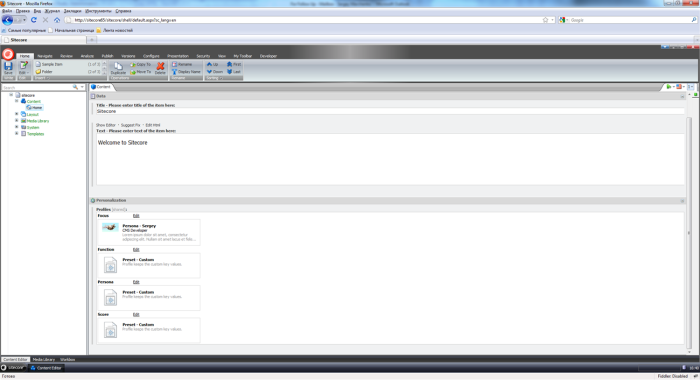Click the Copy To icon
Viewport: 700px width, 380px height.
[x=141, y=64]
